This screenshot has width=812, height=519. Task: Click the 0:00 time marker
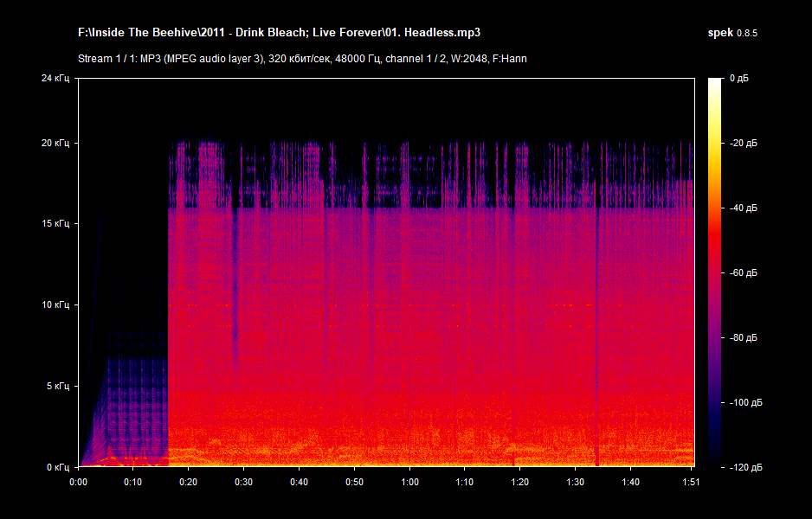point(78,482)
